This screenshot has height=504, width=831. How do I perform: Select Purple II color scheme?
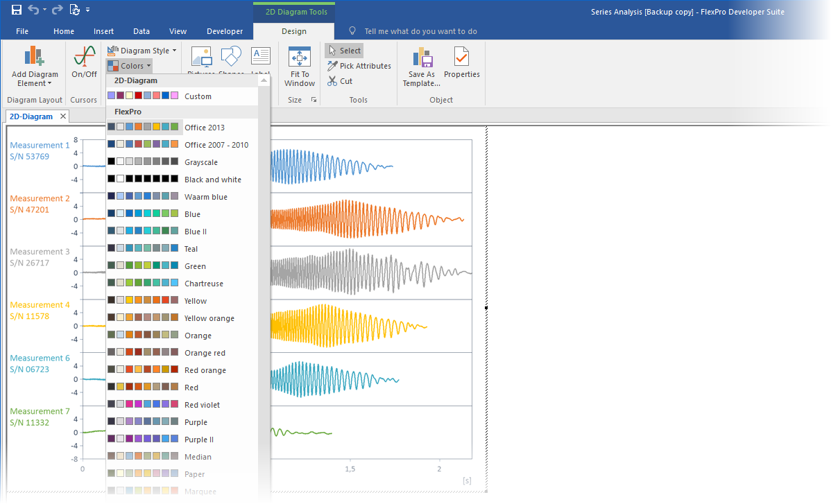[x=182, y=440]
